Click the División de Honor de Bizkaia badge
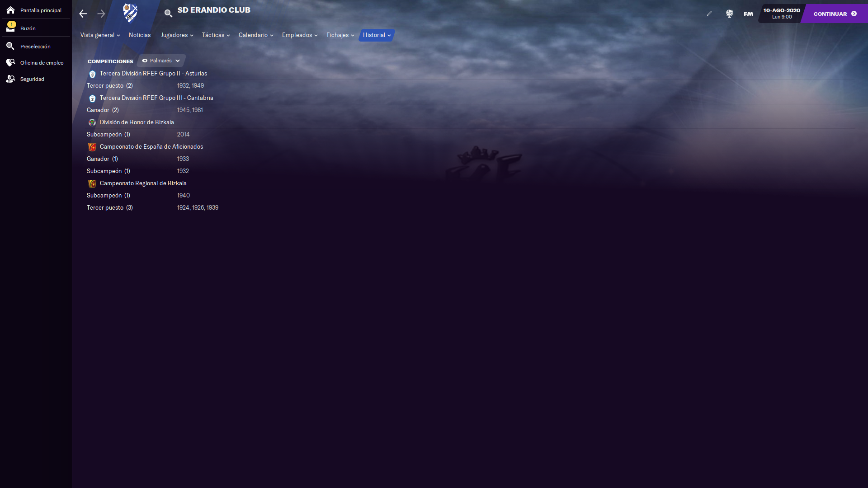This screenshot has width=868, height=488. (x=92, y=122)
